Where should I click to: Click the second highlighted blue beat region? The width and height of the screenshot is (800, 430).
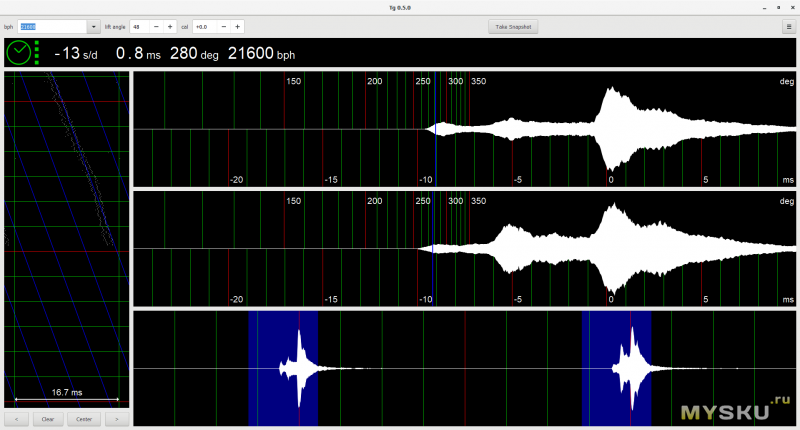[x=616, y=368]
